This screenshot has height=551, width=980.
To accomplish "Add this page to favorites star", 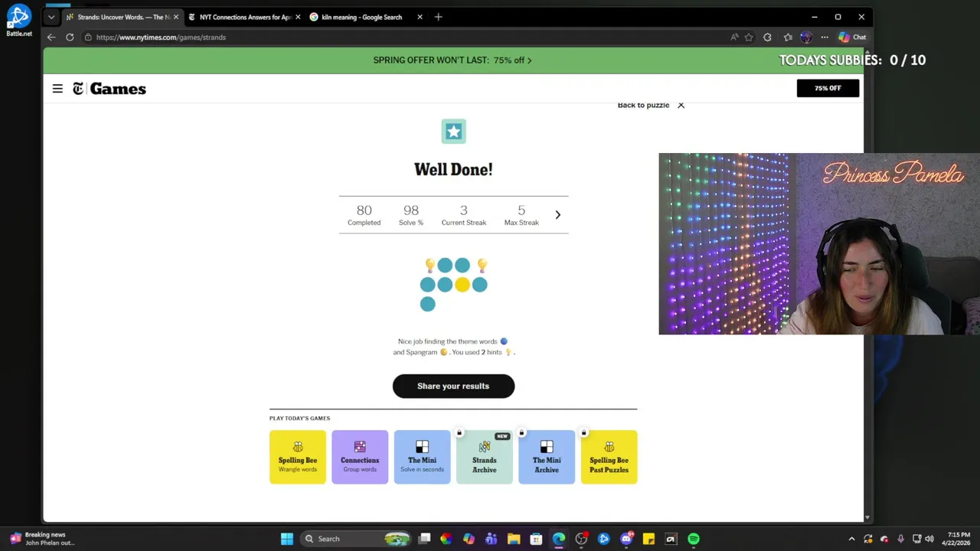I will [749, 37].
